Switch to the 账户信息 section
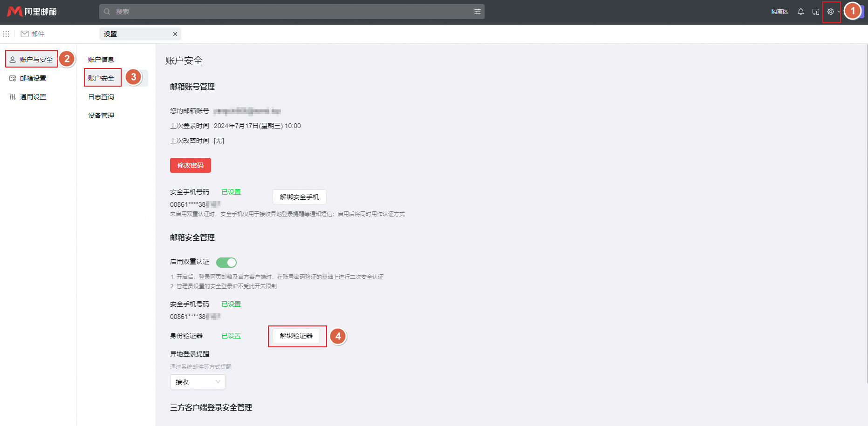 coord(101,59)
